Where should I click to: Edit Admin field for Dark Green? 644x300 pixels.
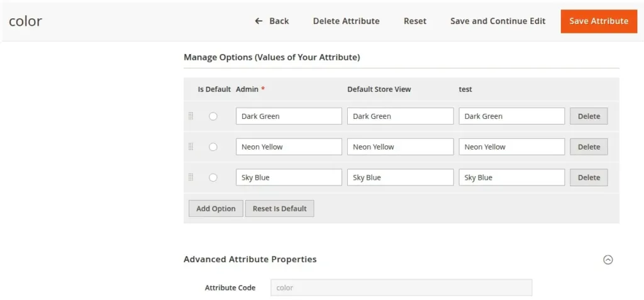tap(289, 116)
